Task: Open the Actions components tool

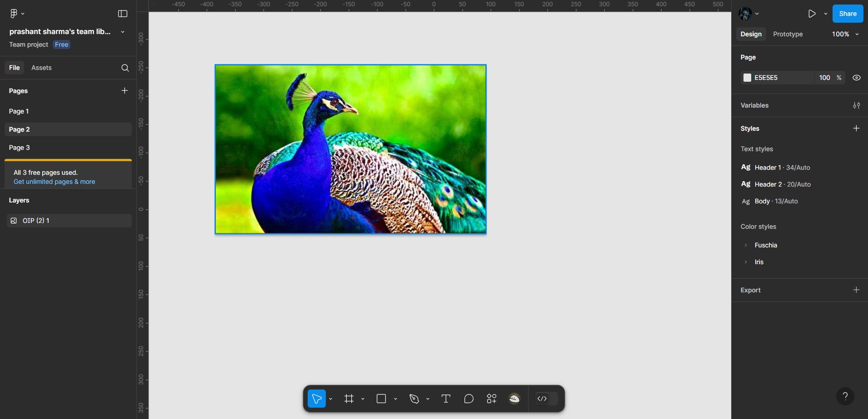Action: tap(491, 399)
